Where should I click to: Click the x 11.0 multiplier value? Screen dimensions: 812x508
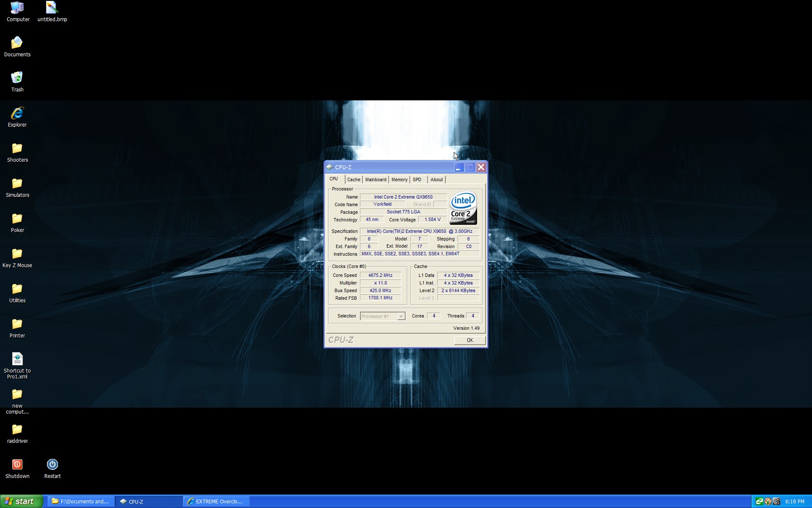[x=380, y=283]
